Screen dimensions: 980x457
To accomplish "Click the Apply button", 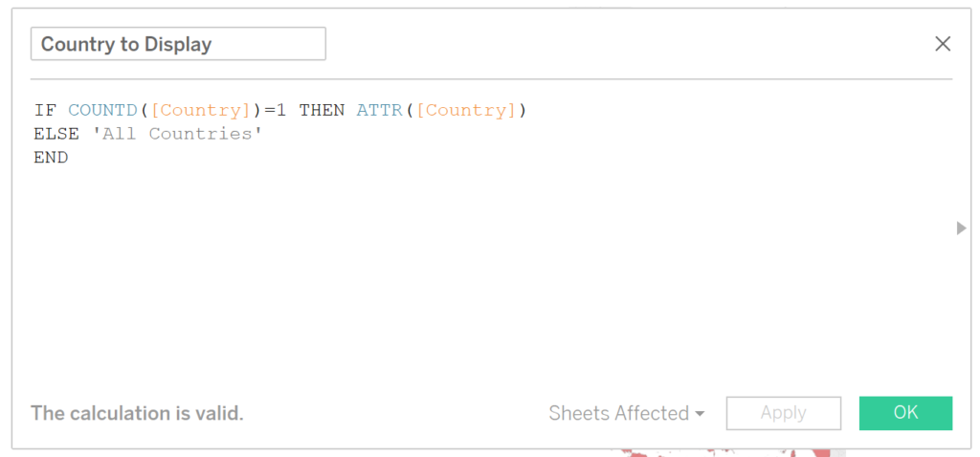I will [x=783, y=413].
